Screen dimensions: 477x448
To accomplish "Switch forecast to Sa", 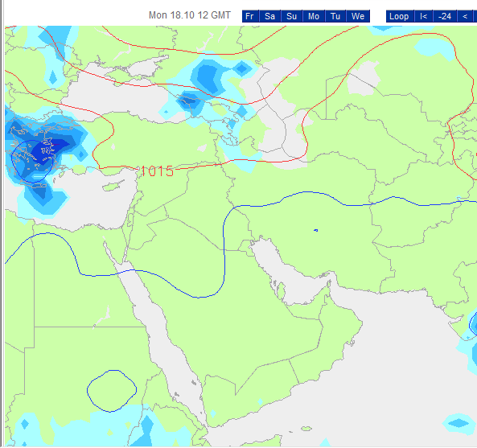I will point(269,16).
